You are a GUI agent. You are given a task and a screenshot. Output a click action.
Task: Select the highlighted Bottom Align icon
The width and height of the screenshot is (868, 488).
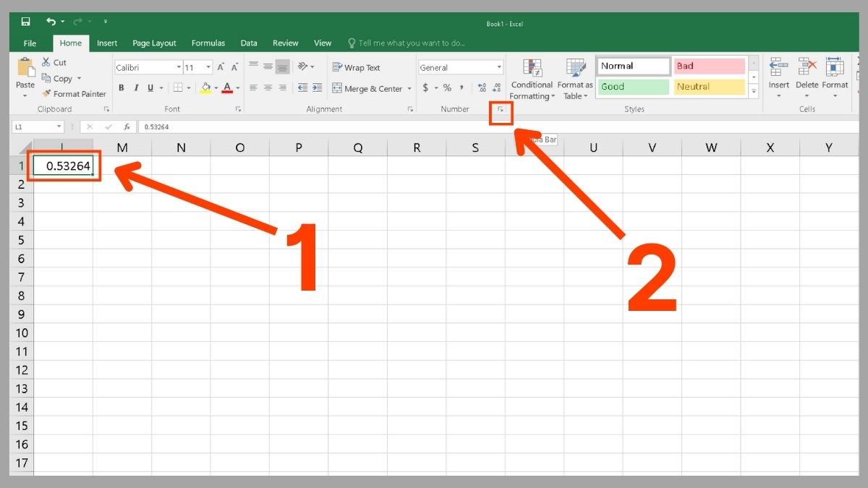click(282, 66)
